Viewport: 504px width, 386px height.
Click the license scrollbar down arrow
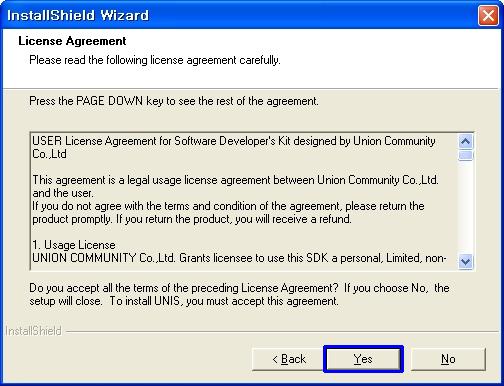coord(465,261)
